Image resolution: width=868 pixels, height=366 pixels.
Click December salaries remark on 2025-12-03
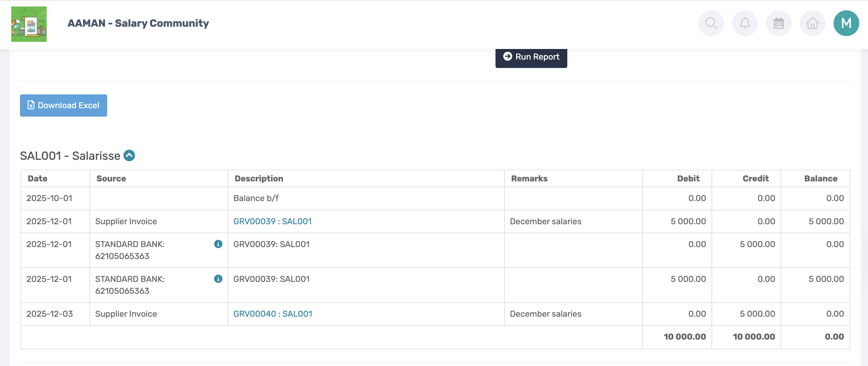pos(545,314)
